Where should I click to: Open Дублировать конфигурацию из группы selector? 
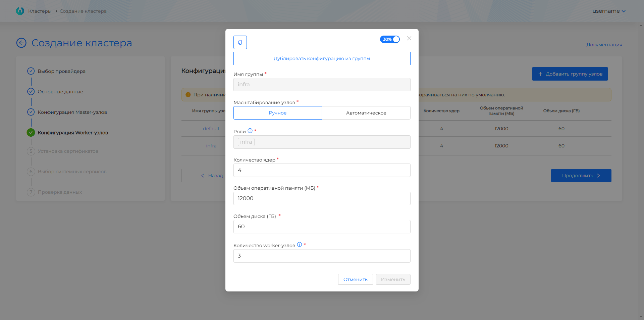pos(322,58)
